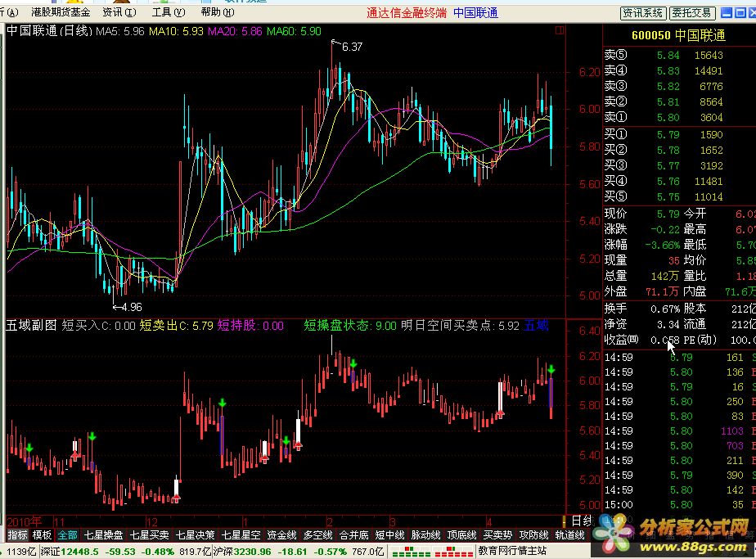Click the 委托交易 button
756x559 pixels.
pos(692,13)
